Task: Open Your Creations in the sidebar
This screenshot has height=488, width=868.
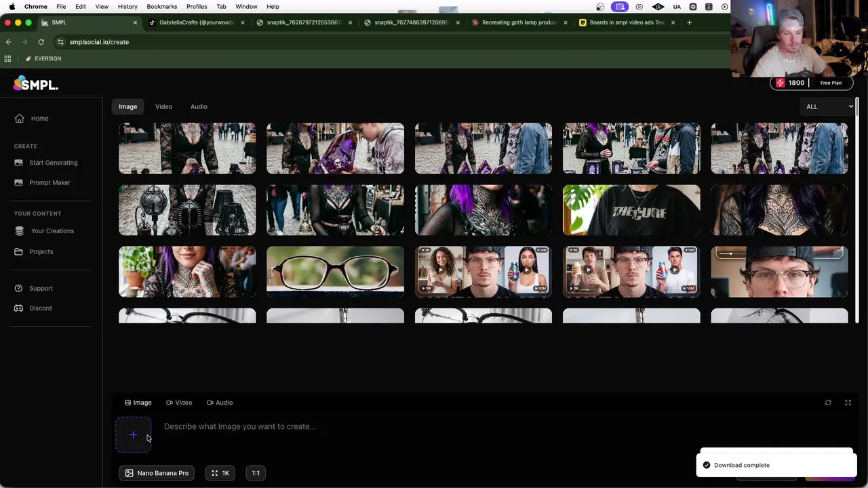Action: point(52,231)
